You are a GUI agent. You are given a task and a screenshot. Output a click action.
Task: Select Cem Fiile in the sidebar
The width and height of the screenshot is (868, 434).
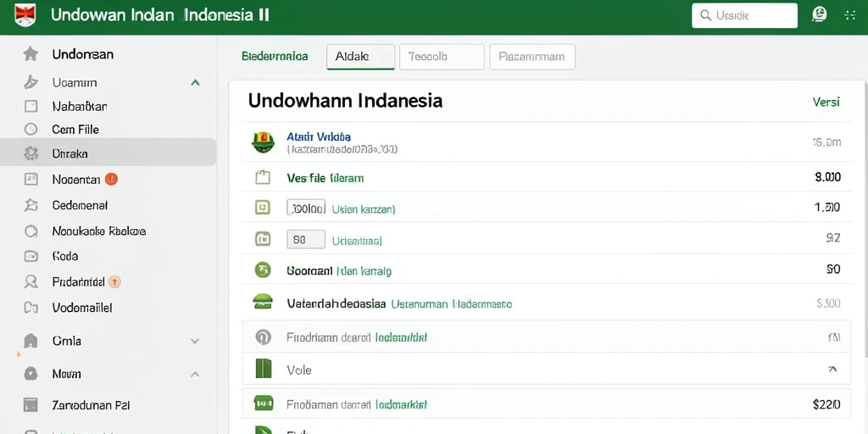[75, 130]
